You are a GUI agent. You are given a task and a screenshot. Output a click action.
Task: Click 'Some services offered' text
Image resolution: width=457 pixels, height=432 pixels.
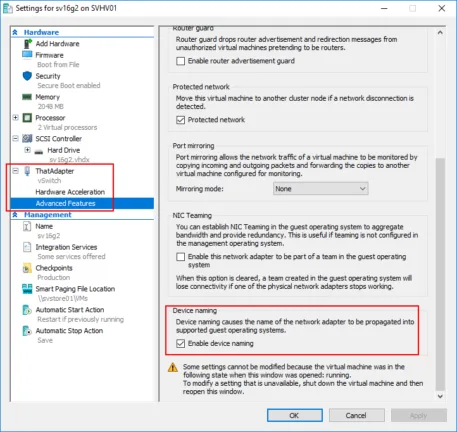point(71,257)
